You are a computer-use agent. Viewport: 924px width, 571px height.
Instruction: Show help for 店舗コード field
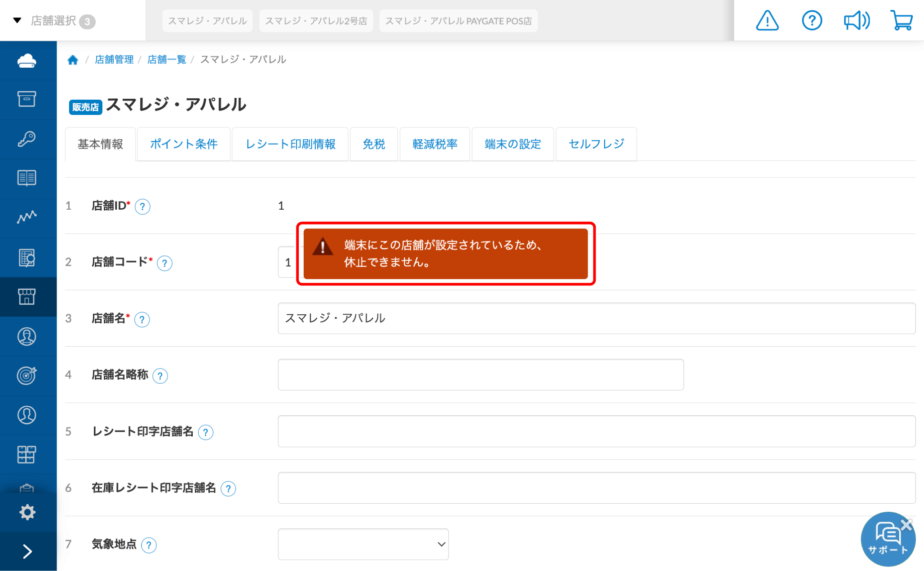pos(164,263)
